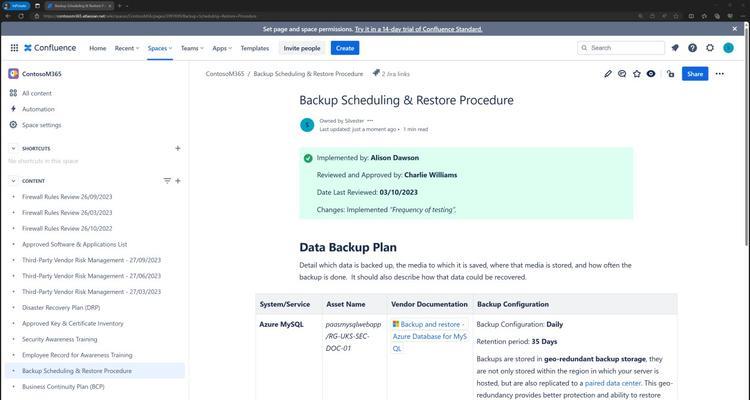Star this page as favorite
The width and height of the screenshot is (750, 400).
(637, 74)
